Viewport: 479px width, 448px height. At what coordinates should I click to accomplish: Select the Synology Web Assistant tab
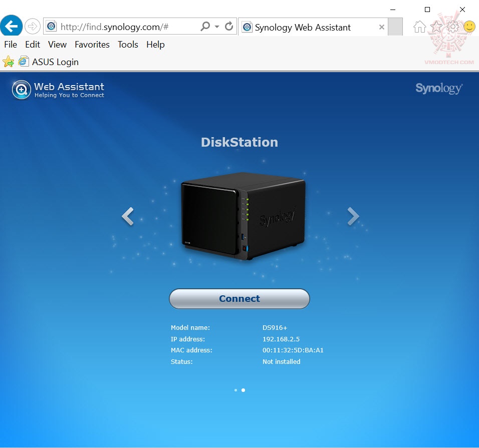point(313,27)
